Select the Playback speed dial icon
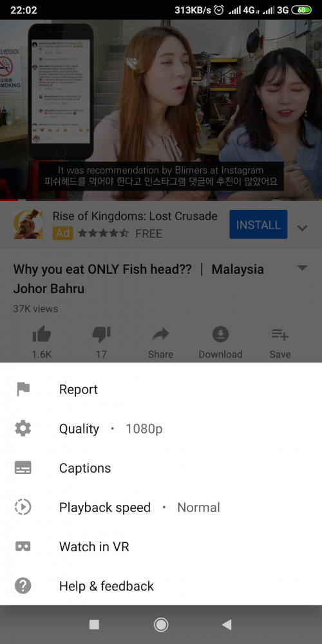 (23, 507)
